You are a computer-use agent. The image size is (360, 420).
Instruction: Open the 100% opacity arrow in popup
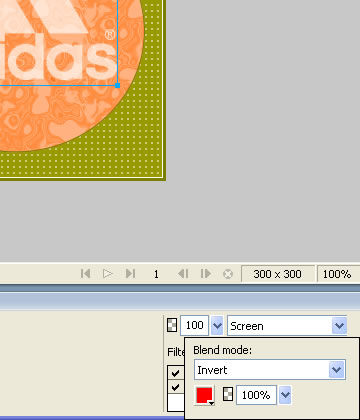tap(285, 395)
